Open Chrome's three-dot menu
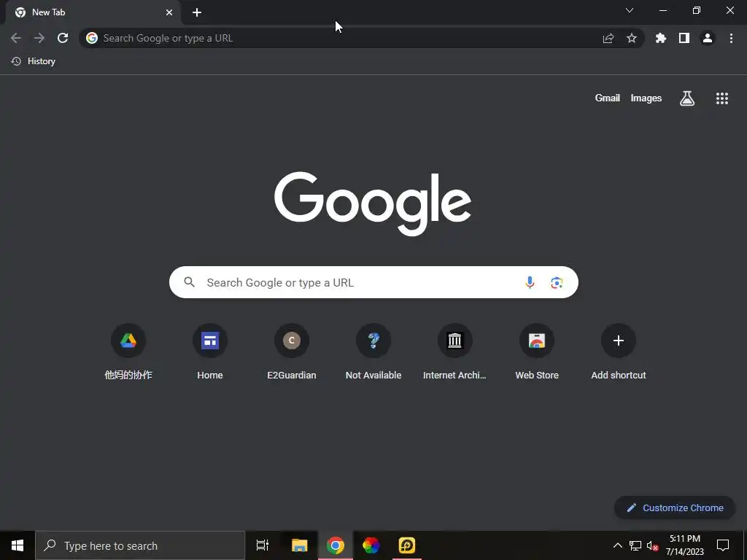This screenshot has height=560, width=747. pos(731,38)
